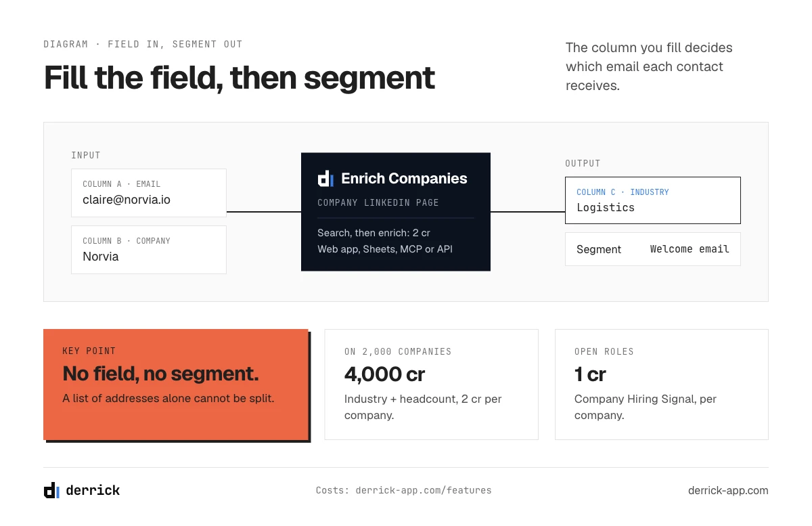
Task: Click the 'KEY POINT' label
Action: (89, 351)
